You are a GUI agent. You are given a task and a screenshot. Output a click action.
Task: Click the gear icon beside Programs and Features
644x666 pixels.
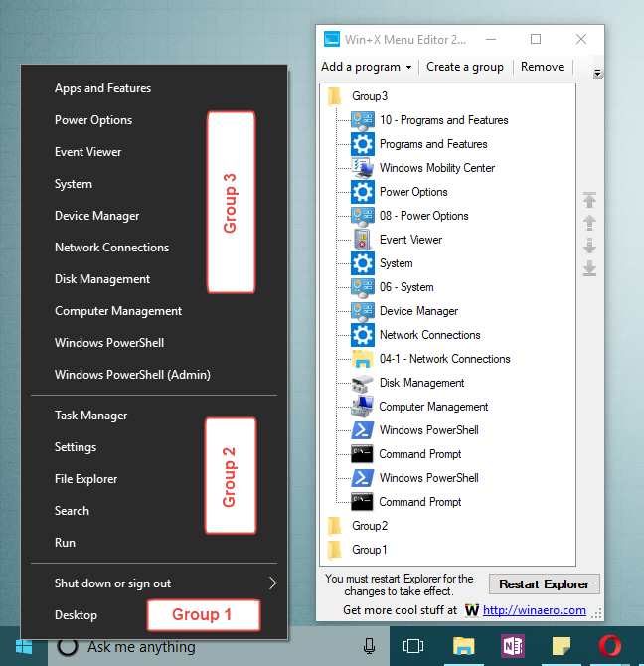(x=362, y=144)
